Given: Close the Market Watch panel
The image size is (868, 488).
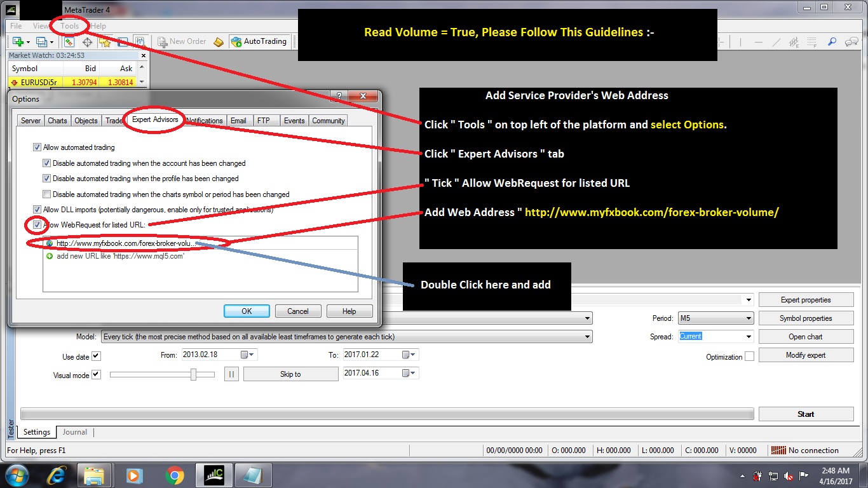Looking at the screenshot, I should tap(142, 55).
